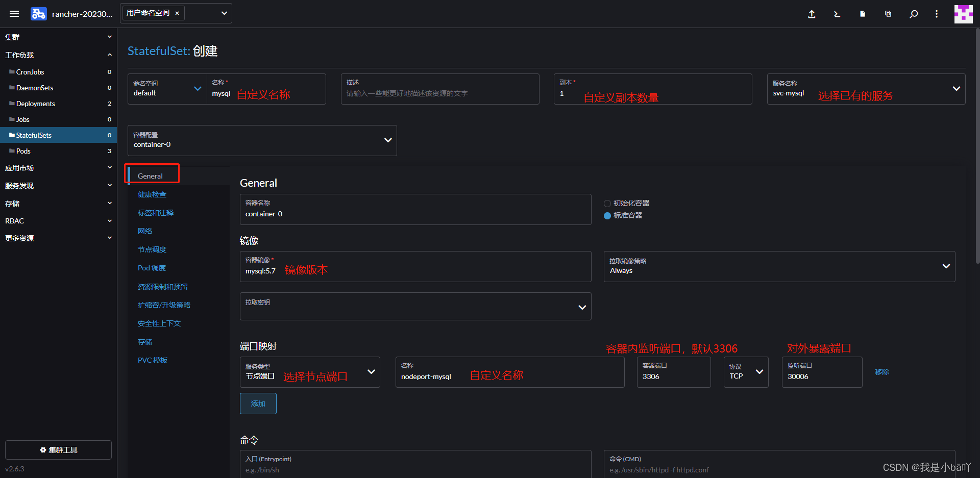Open Deployments in the sidebar
The image size is (980, 478).
(x=58, y=104)
